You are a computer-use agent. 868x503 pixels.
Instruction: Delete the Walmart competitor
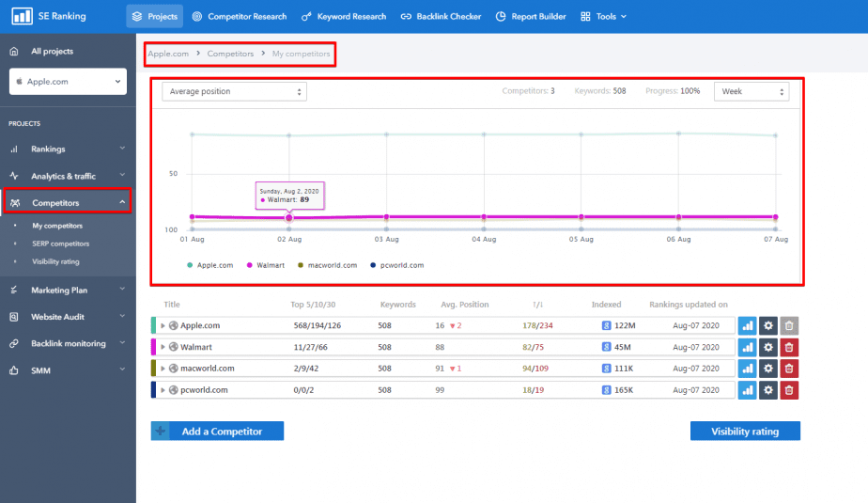[x=789, y=347]
